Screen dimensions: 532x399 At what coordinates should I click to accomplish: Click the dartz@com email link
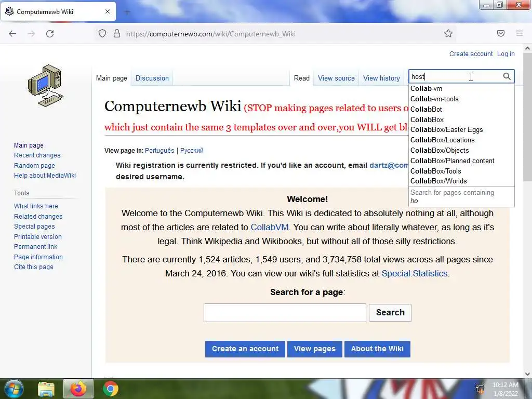point(389,165)
